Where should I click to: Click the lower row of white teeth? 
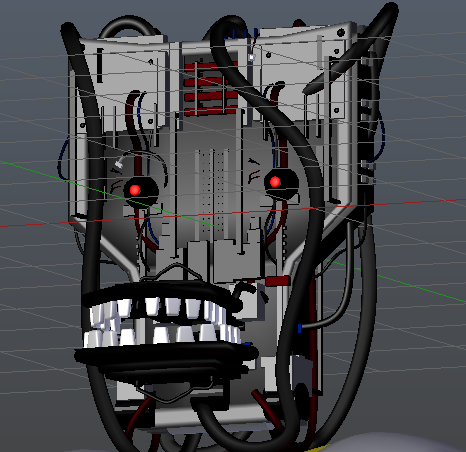click(162, 335)
